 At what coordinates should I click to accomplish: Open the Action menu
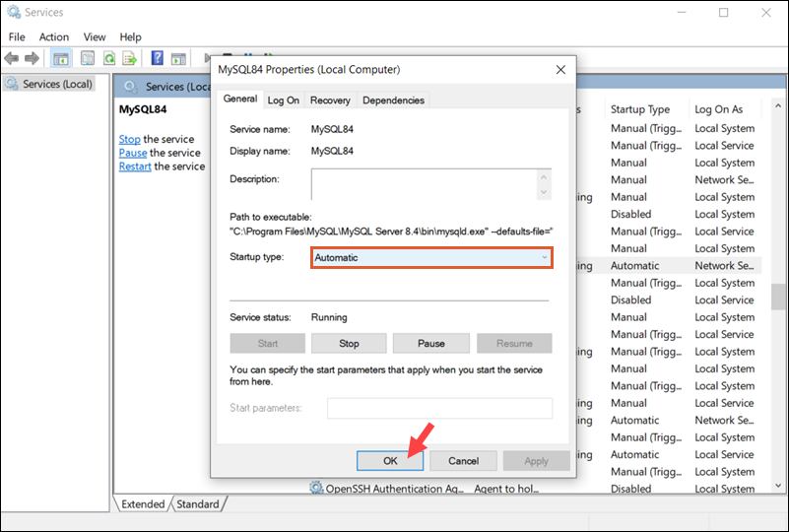click(54, 37)
